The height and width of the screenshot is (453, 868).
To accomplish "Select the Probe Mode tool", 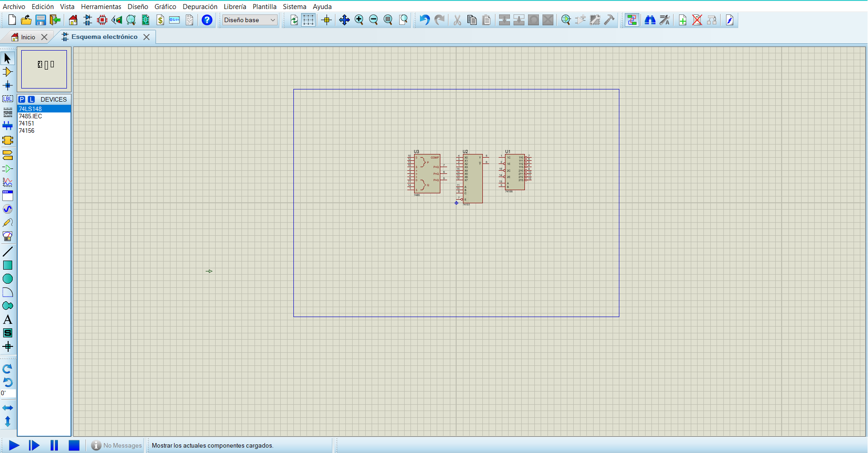I will point(8,223).
